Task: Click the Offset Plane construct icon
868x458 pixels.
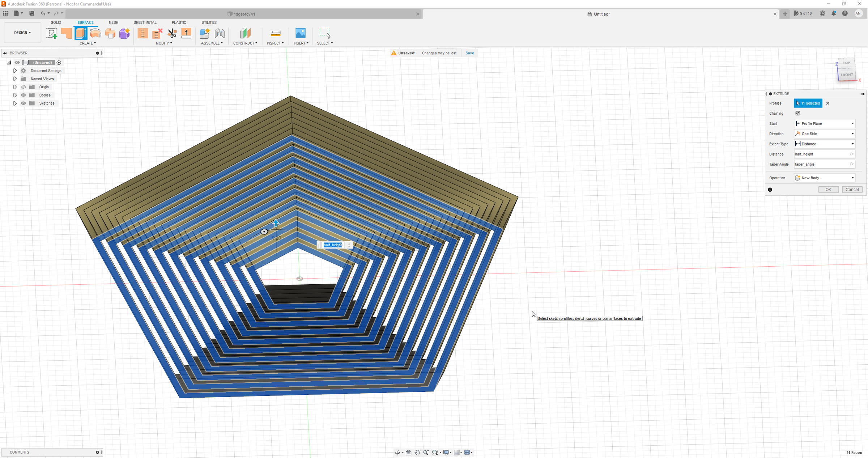Action: (245, 33)
